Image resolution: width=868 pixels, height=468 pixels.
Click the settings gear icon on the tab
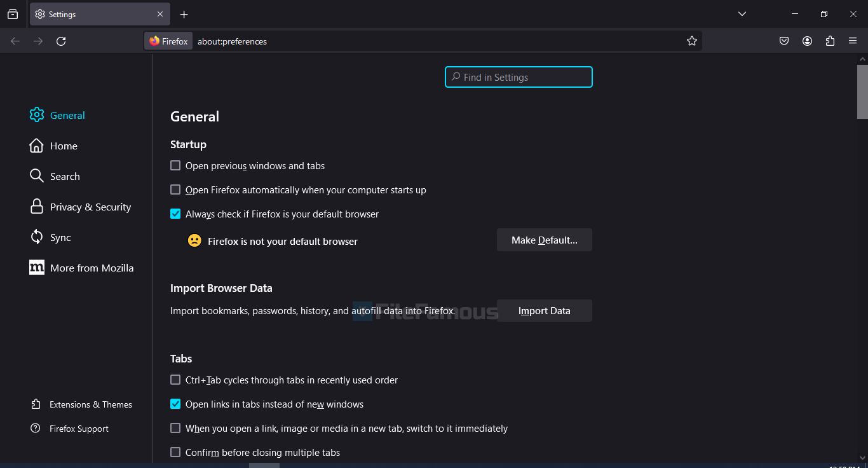point(40,14)
